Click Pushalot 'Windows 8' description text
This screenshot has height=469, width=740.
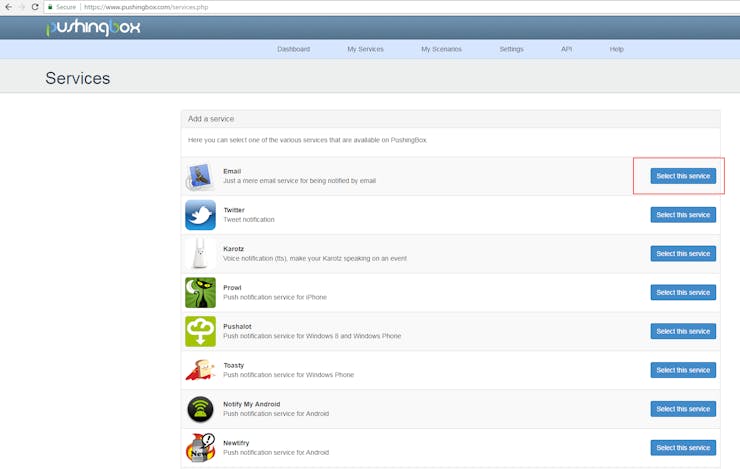(x=312, y=336)
